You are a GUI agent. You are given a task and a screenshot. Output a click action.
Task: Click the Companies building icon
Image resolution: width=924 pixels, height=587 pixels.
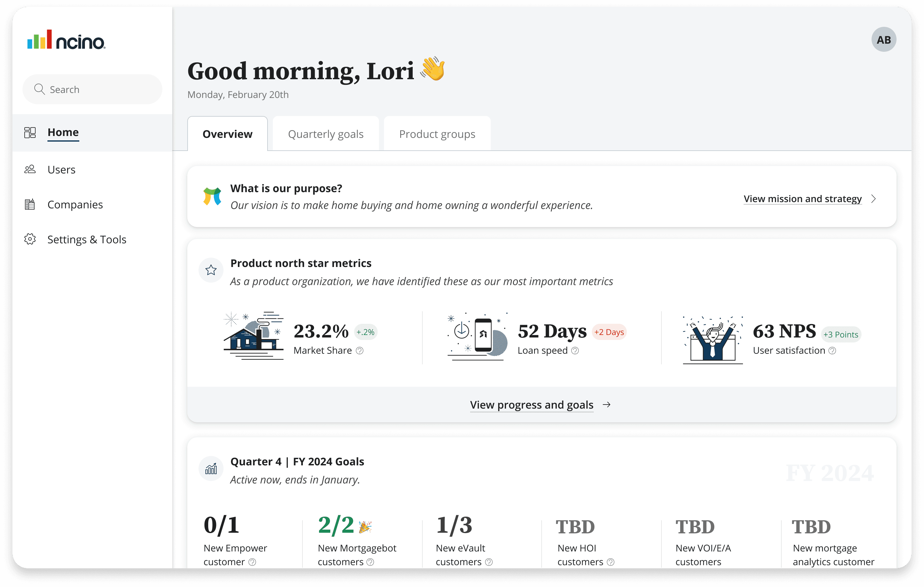[30, 204]
